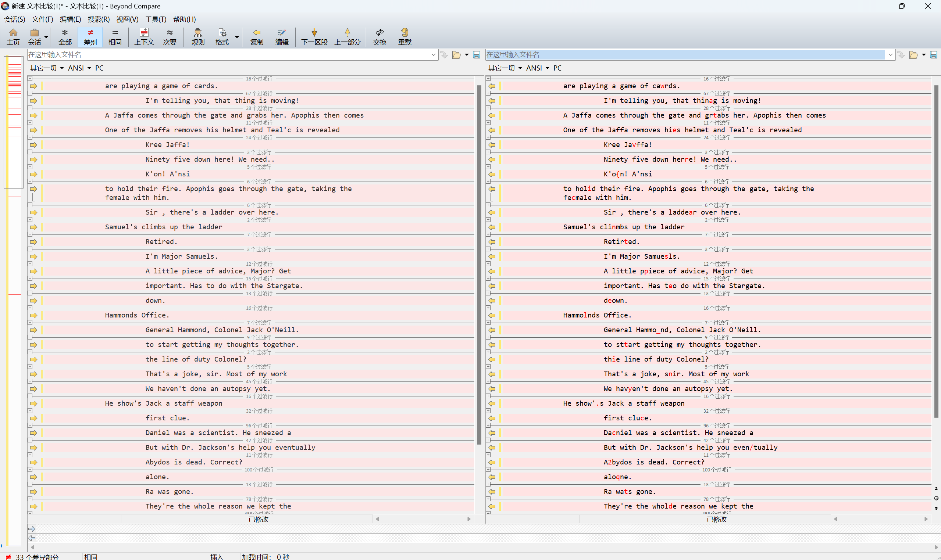Click the right open file folder icon
The height and width of the screenshot is (560, 941).
[913, 55]
